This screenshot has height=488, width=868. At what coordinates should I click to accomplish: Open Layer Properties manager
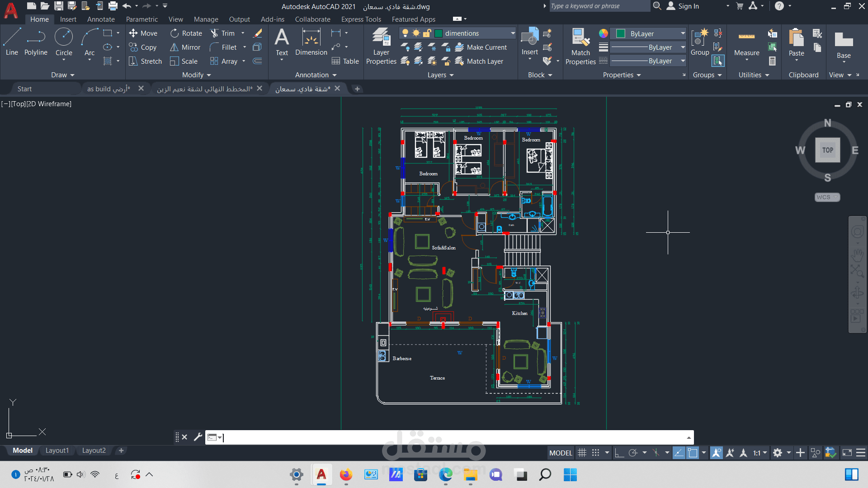[x=381, y=46]
